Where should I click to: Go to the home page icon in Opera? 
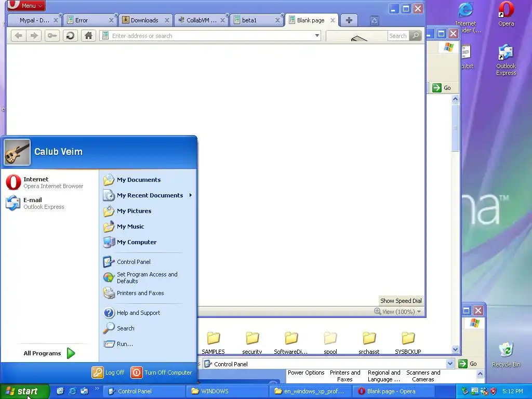point(88,36)
